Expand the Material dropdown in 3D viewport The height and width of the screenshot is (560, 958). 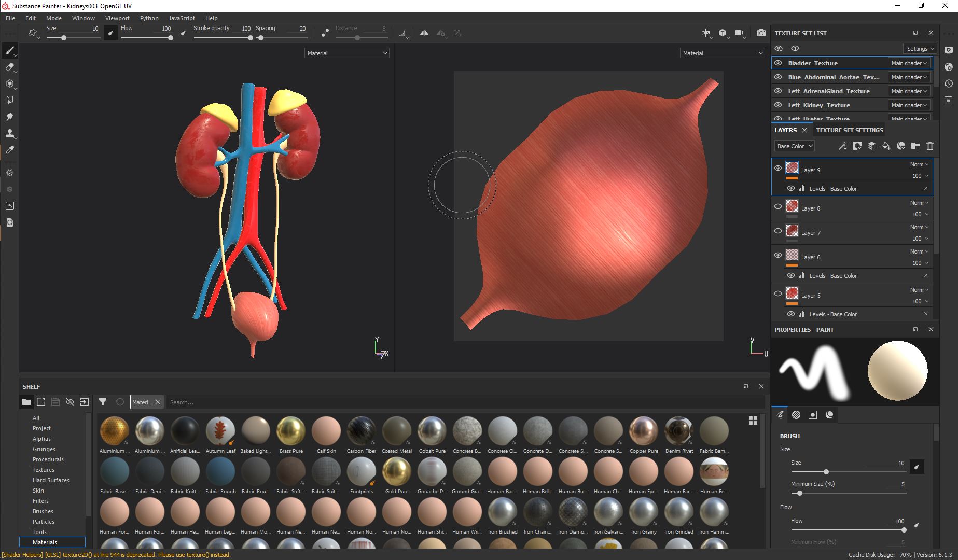(x=346, y=53)
